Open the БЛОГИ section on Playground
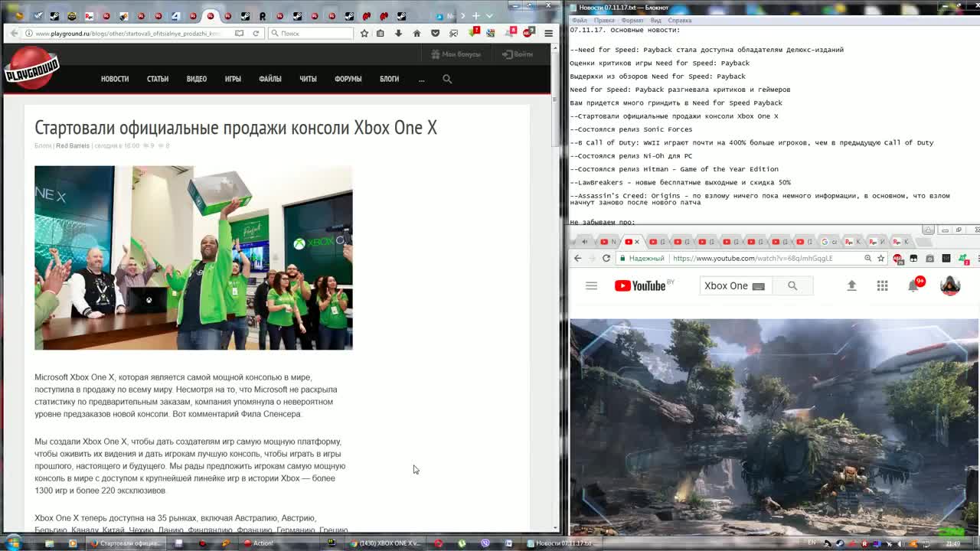 389,79
